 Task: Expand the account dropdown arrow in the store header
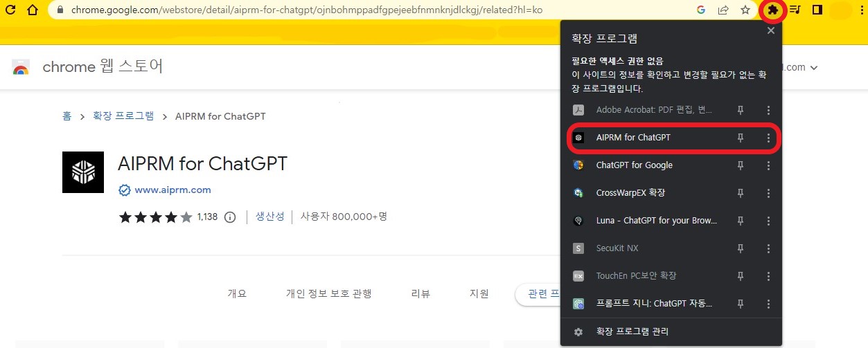pyautogui.click(x=814, y=68)
